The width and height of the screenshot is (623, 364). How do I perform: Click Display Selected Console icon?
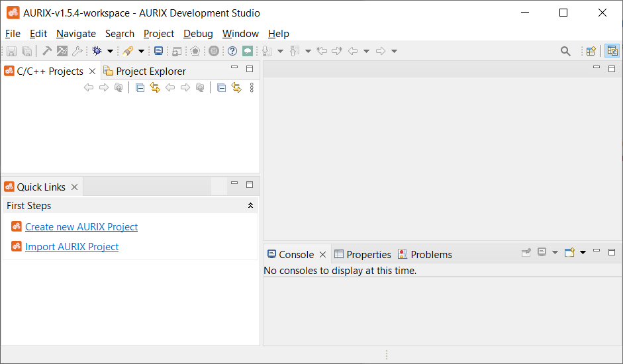pyautogui.click(x=542, y=252)
